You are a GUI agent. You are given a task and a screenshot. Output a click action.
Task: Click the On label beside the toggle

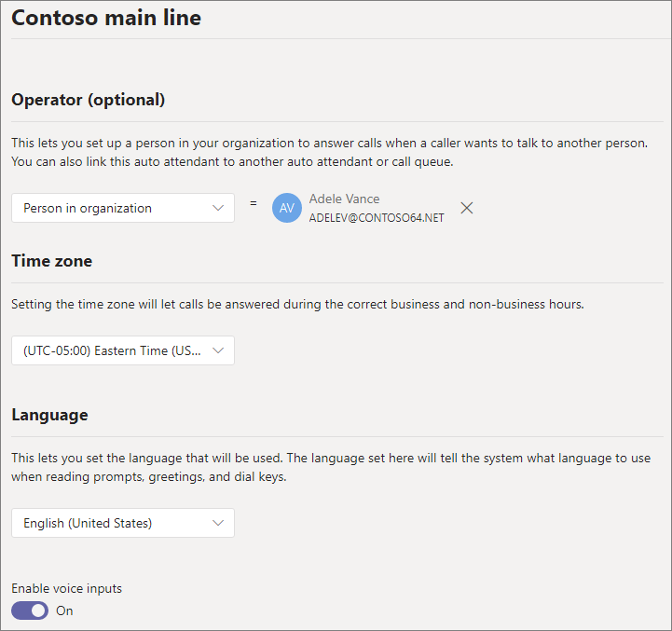coord(64,610)
